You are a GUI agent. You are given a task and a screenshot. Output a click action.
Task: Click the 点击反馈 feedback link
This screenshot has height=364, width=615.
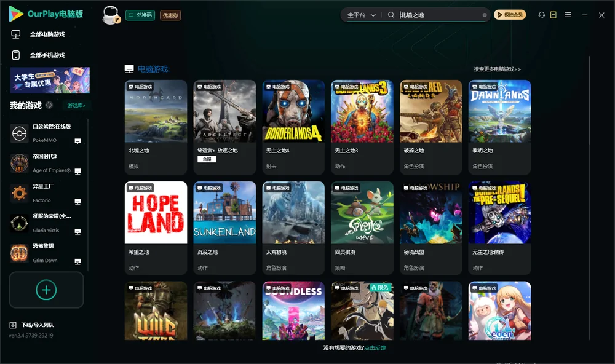pos(375,347)
